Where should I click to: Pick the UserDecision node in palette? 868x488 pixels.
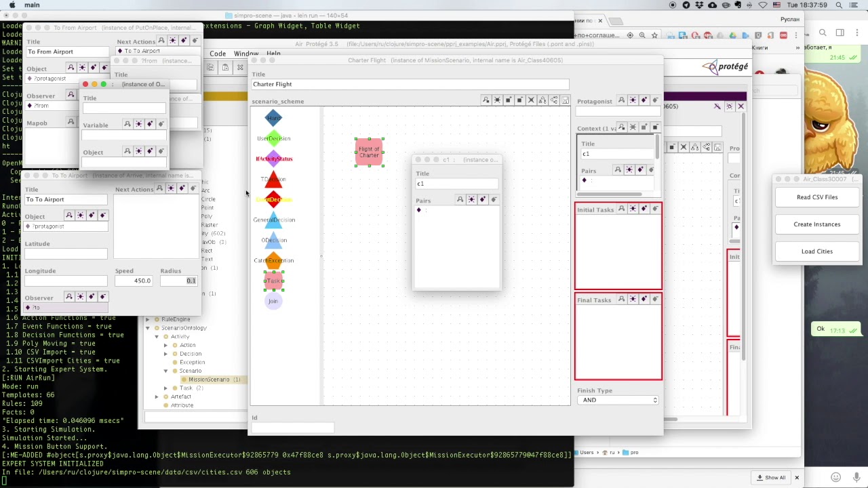click(x=273, y=138)
